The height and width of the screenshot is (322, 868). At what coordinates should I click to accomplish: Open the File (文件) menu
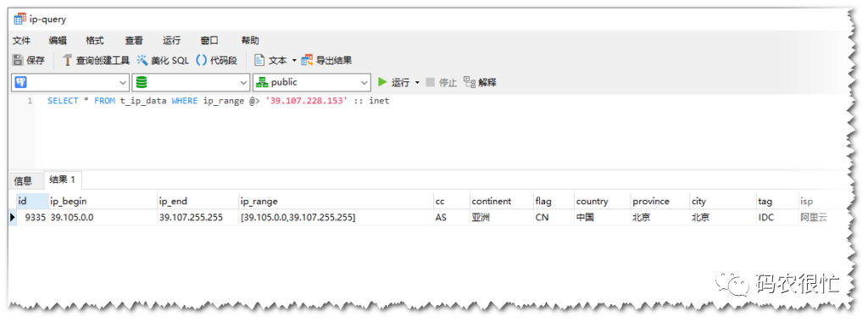21,41
